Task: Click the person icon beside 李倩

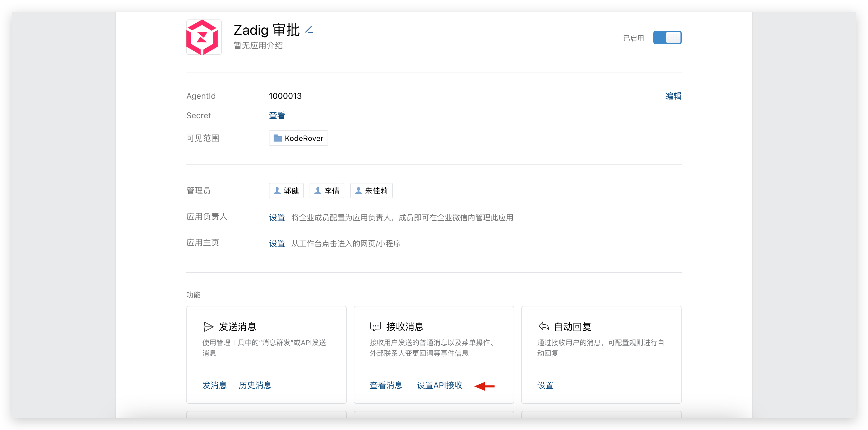Action: tap(318, 191)
